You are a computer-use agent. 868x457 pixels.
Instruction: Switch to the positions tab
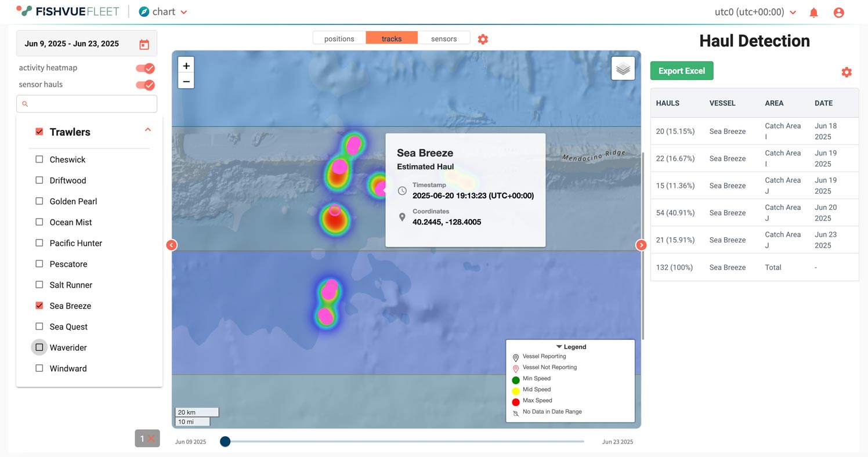339,39
